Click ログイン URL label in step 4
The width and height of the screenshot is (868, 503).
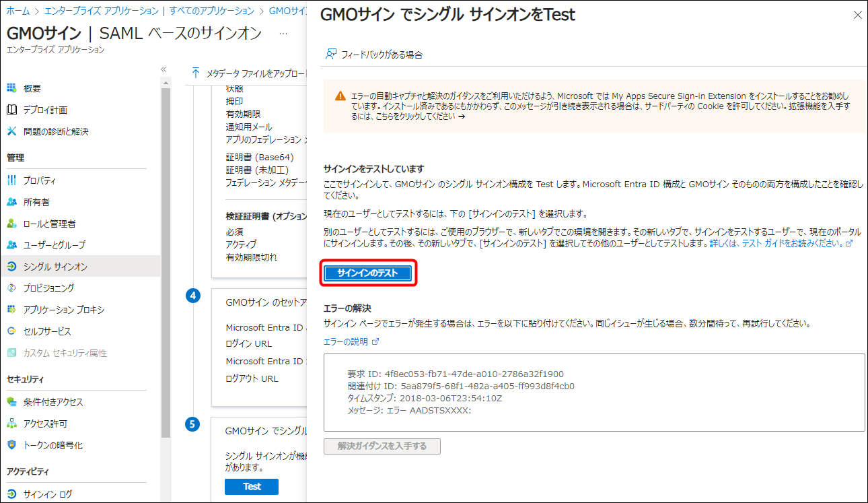[x=249, y=344]
